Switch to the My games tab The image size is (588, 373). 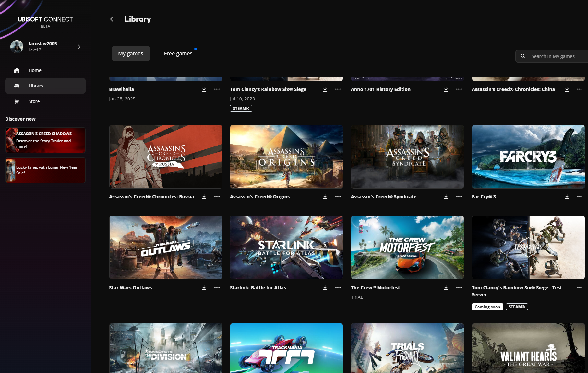point(131,53)
